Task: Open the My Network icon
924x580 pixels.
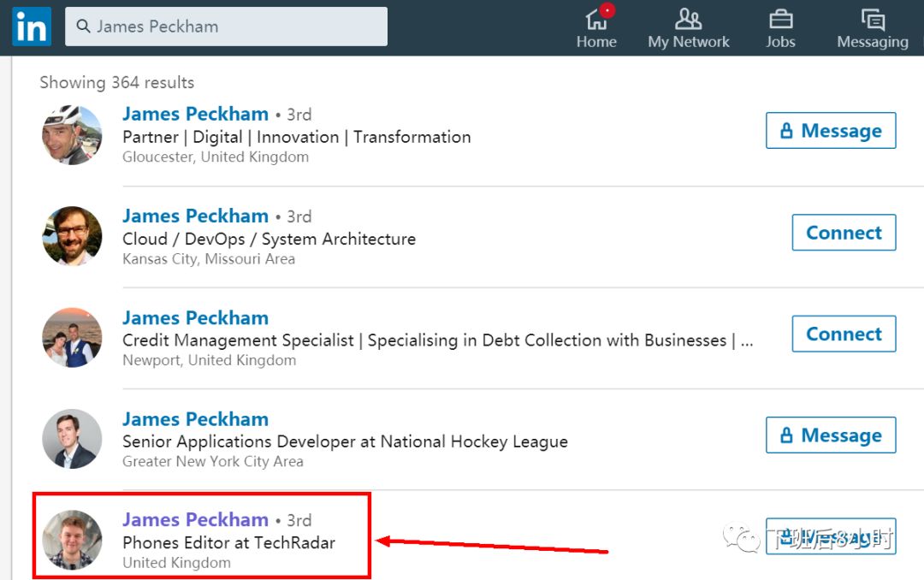Action: click(688, 19)
